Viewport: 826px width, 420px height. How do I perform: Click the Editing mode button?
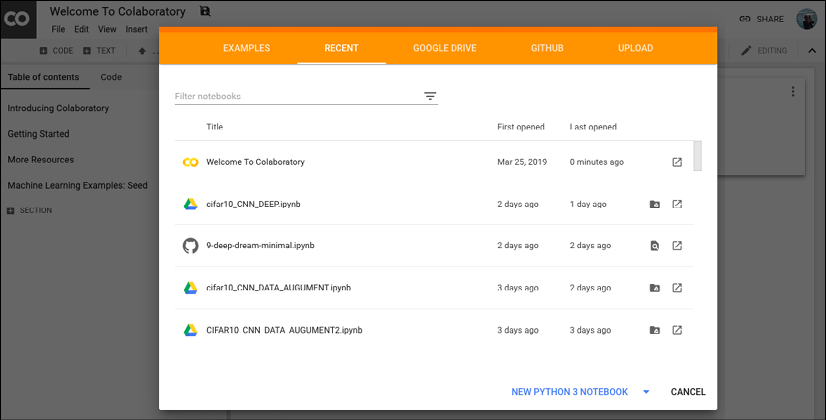coord(764,51)
